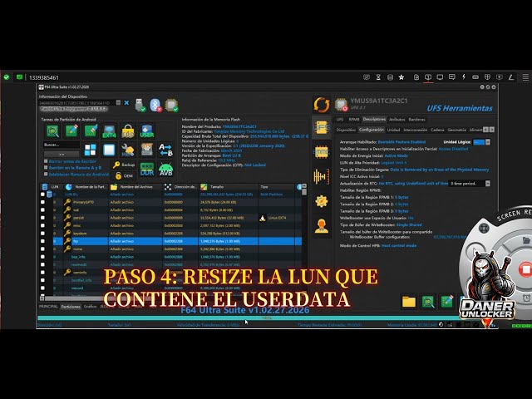Click the A to B slot switch icon
The image size is (532, 399).
coord(165,150)
